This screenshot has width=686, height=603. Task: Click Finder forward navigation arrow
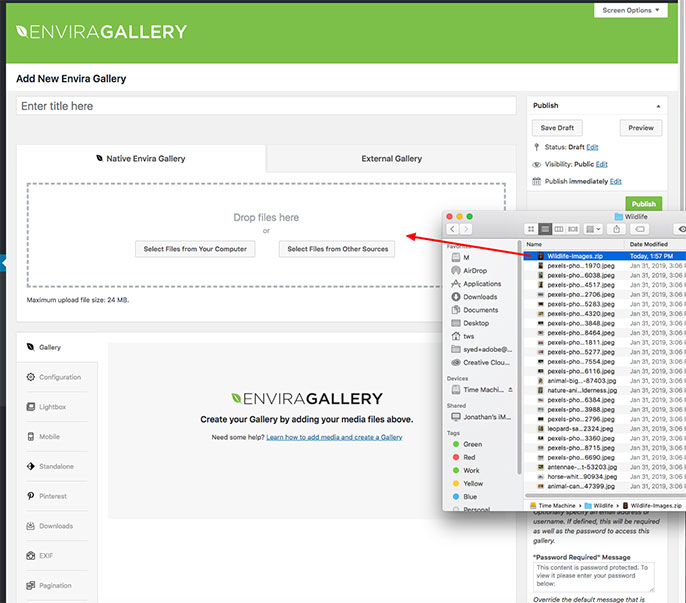click(x=466, y=229)
